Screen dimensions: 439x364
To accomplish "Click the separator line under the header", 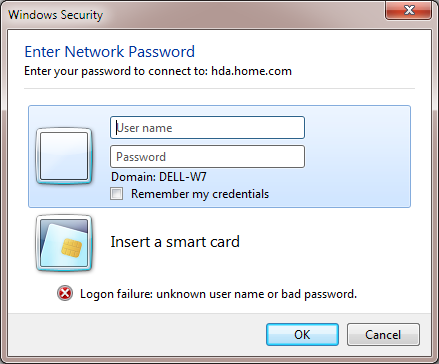I will (219, 89).
